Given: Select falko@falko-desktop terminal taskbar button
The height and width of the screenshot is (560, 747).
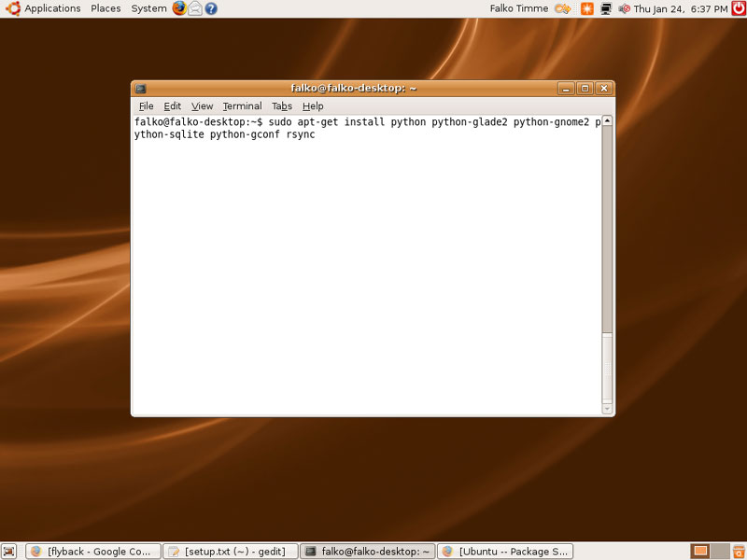Looking at the screenshot, I should (x=367, y=552).
